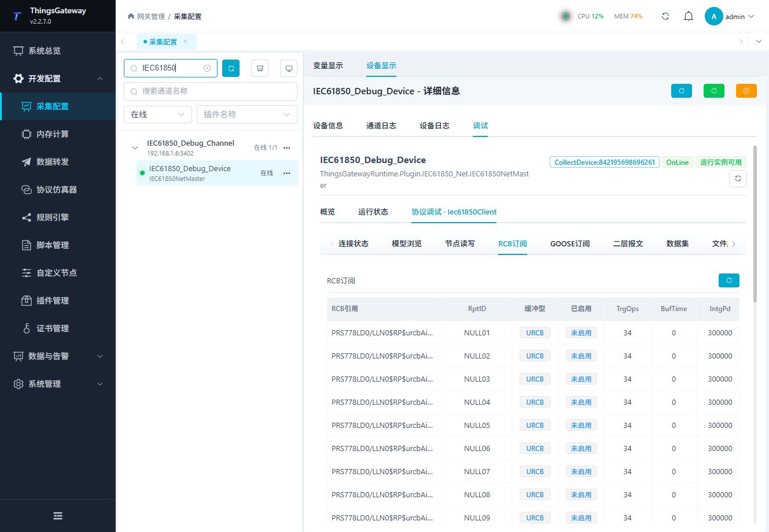Open the 节点读写 protocol tab
This screenshot has height=532, width=769.
(x=460, y=243)
